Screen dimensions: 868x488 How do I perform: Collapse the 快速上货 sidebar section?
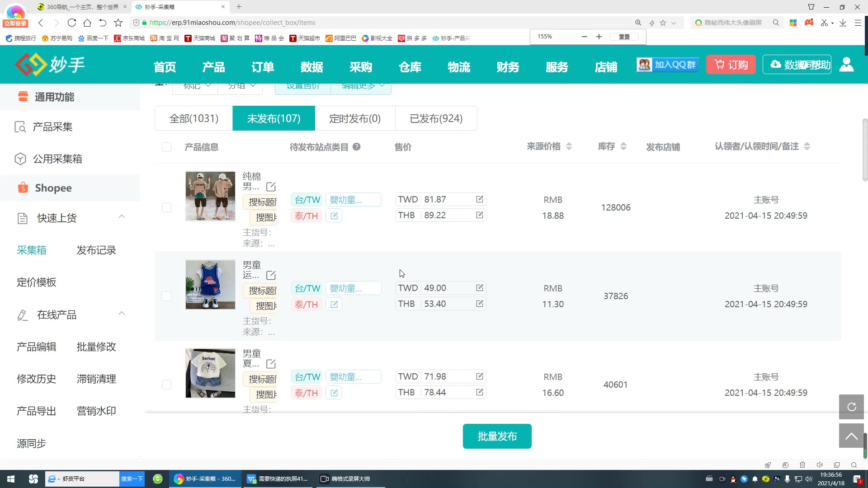pyautogui.click(x=122, y=217)
